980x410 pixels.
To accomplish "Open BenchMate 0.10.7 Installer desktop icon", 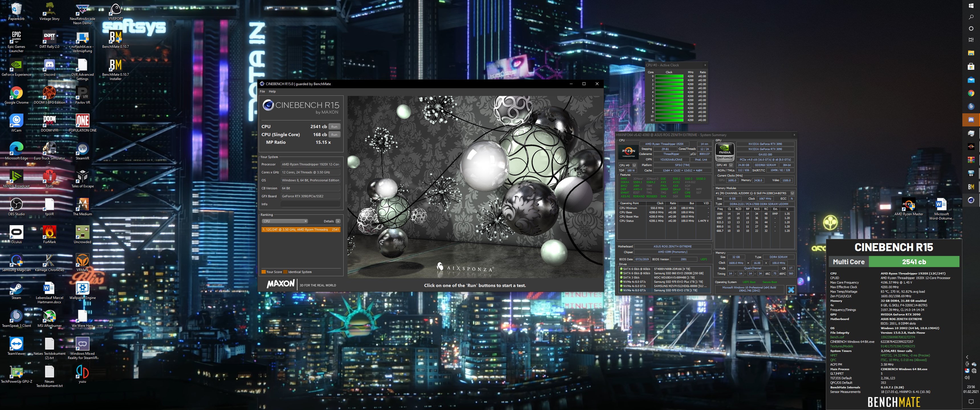I will point(115,69).
